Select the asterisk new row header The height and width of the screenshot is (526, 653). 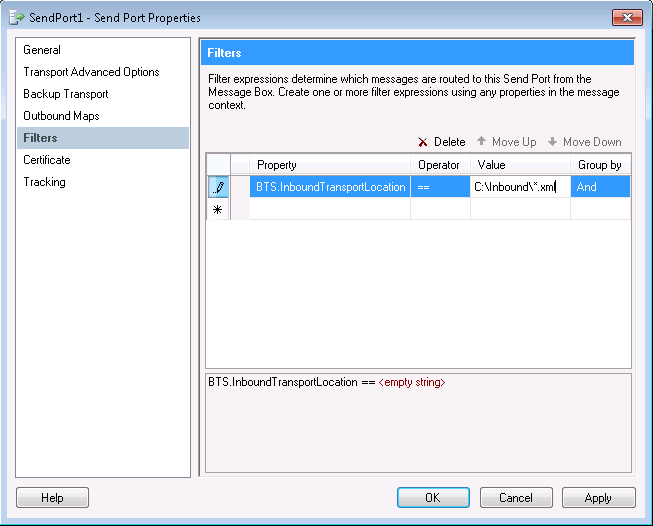(218, 209)
